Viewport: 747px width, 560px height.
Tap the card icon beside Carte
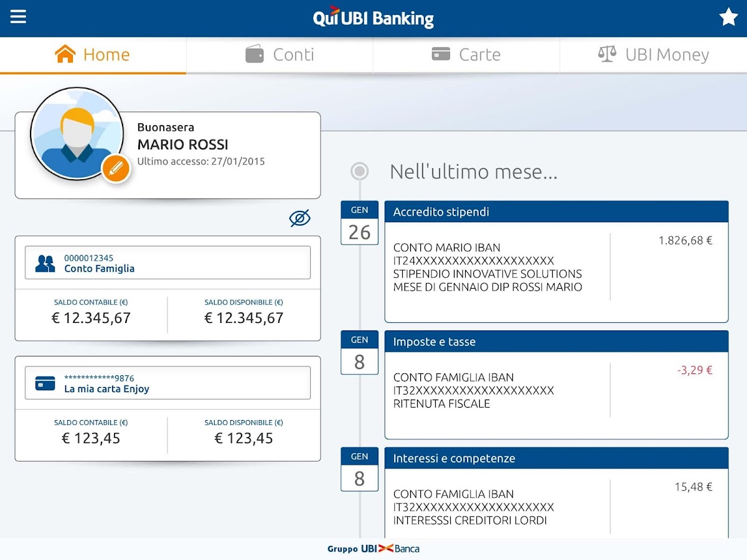click(441, 54)
